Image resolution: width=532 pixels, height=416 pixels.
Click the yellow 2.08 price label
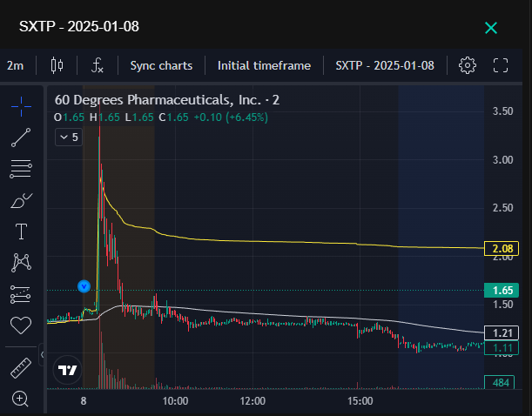[502, 249]
